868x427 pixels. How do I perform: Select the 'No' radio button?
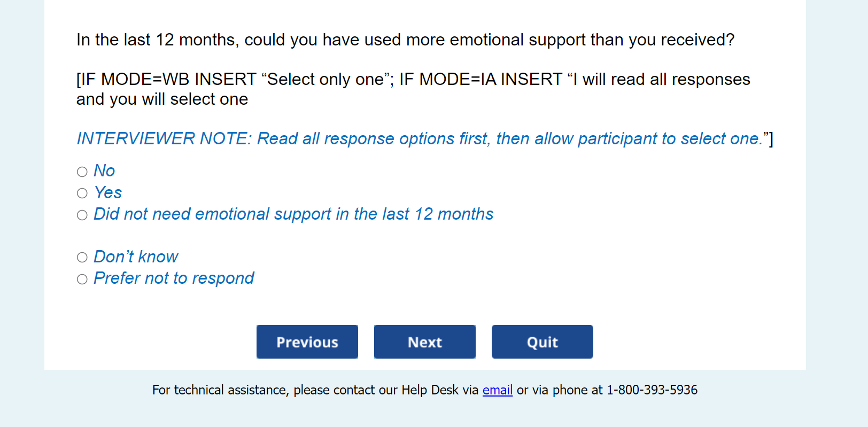(x=82, y=172)
